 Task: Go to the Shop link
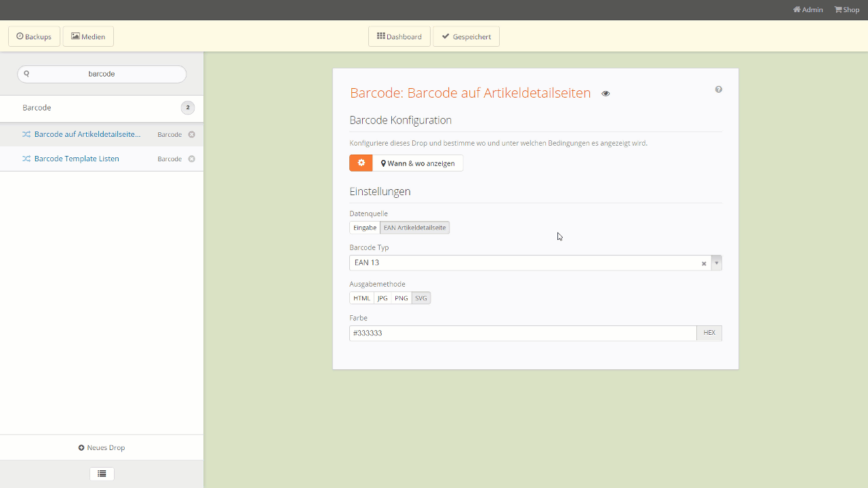point(847,9)
